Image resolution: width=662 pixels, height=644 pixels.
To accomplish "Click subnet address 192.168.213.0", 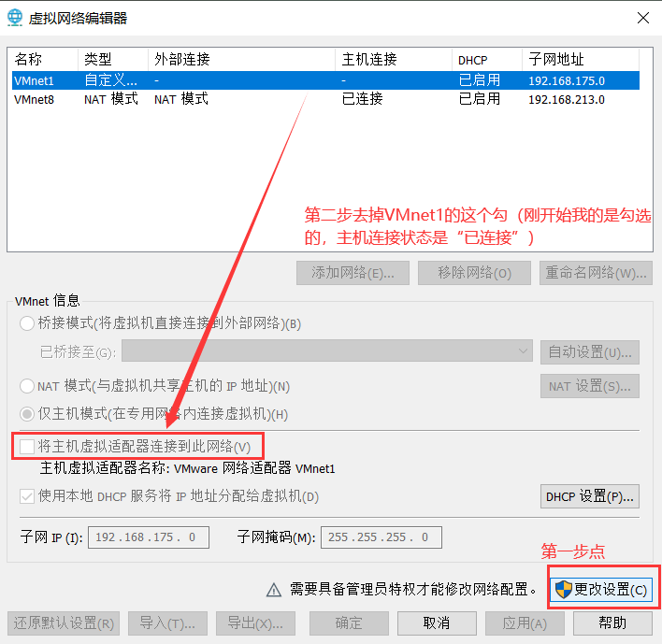I will 567,100.
